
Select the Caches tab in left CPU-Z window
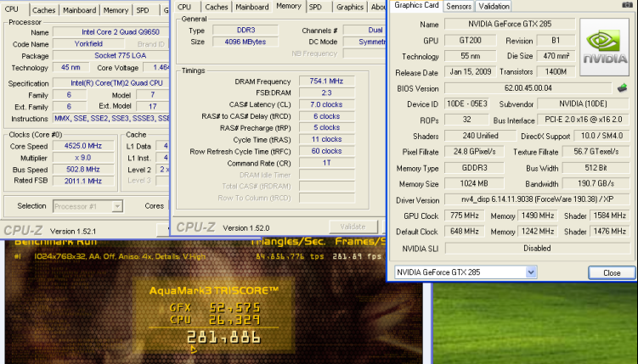(x=44, y=10)
